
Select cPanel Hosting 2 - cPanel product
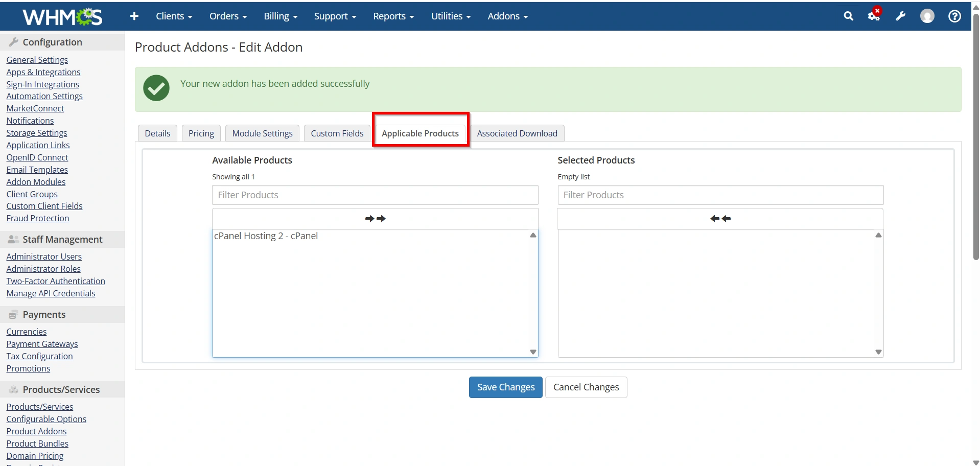[266, 236]
